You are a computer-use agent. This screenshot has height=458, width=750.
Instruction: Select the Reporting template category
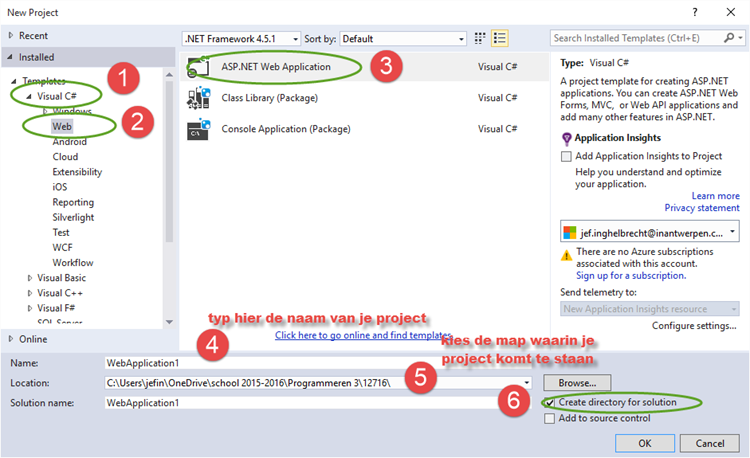pyautogui.click(x=73, y=202)
